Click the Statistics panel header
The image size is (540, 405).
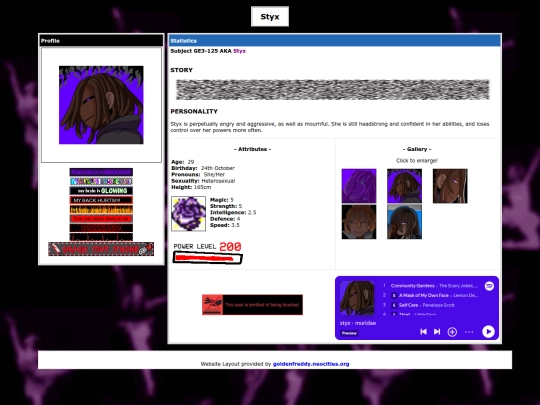[334, 41]
